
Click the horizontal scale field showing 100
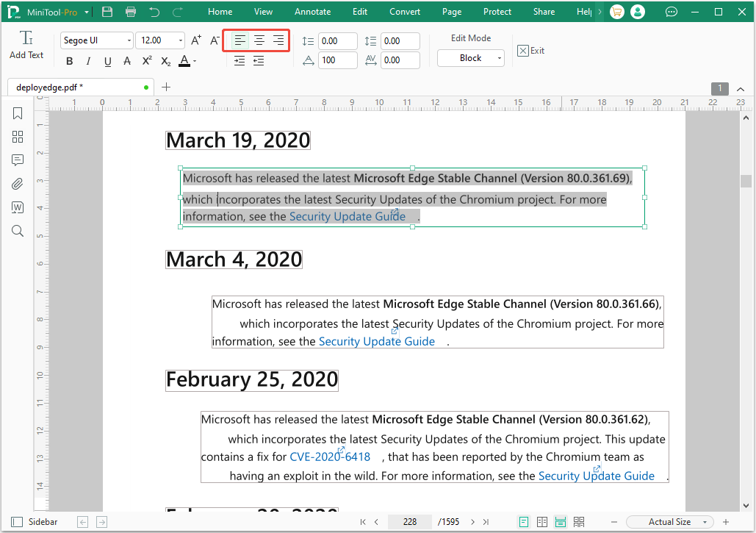pos(337,60)
